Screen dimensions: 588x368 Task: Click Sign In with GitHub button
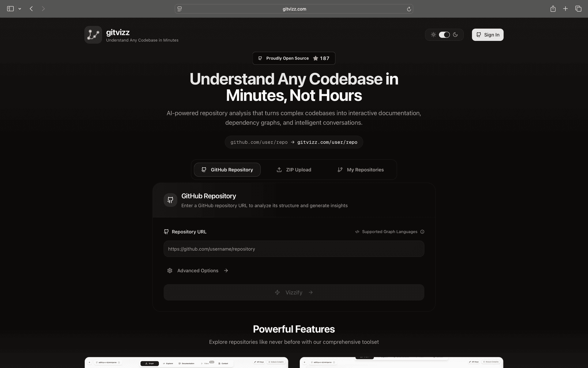(488, 35)
